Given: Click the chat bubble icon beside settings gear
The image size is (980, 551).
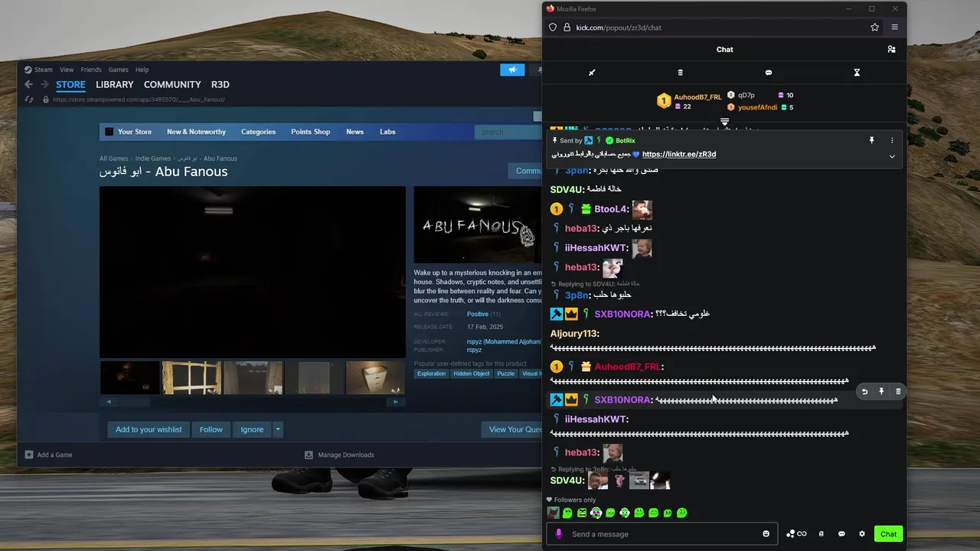Looking at the screenshot, I should pos(841,534).
